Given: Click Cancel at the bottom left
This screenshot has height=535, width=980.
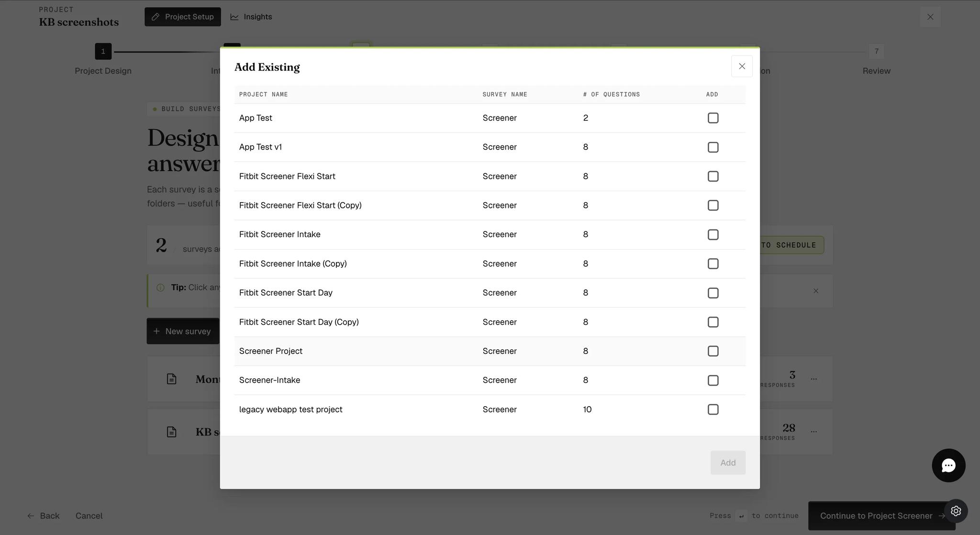Looking at the screenshot, I should click(89, 516).
